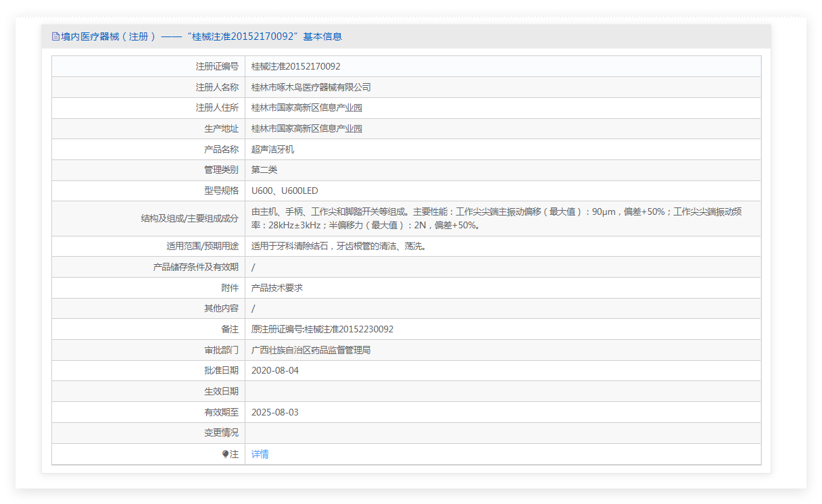Viewport: 822px width, 504px height.
Task: Select model text U600、U600LED
Action: pyautogui.click(x=285, y=191)
